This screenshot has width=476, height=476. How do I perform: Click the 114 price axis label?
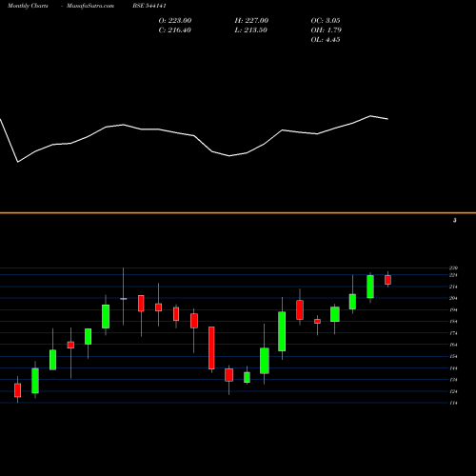pos(453,403)
